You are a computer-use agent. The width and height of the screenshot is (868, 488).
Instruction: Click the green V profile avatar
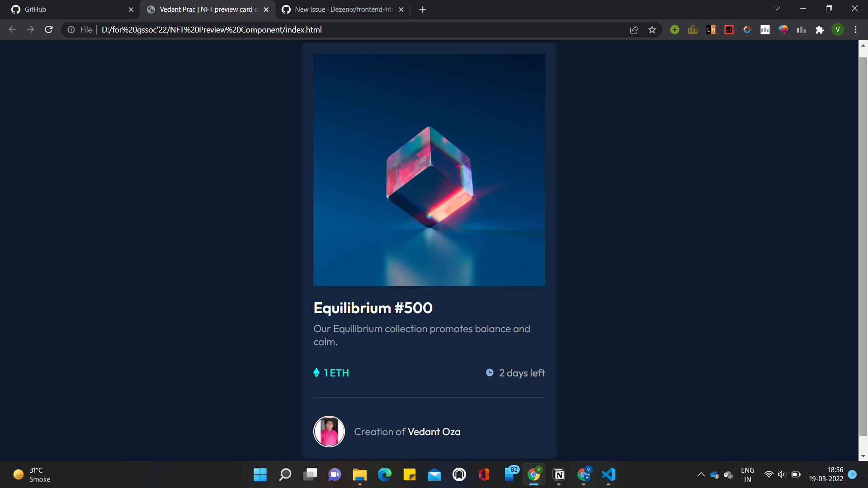tap(837, 30)
